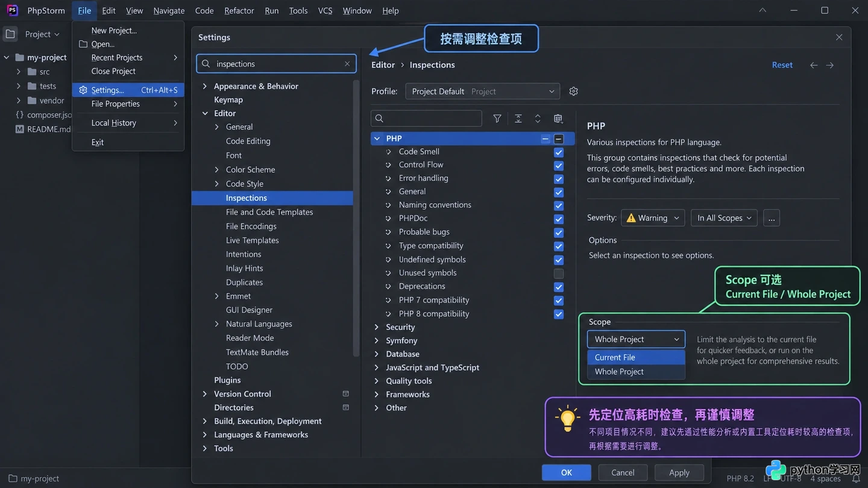Navigate forward with the right arrow
The width and height of the screenshot is (868, 488).
coord(830,65)
